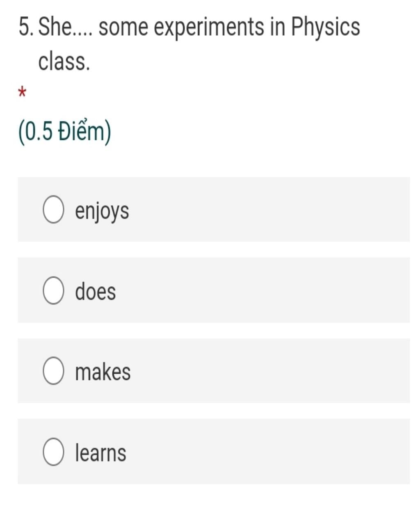Click the "She...." blank in the question
This screenshot has width=420, height=525.
pos(66,27)
